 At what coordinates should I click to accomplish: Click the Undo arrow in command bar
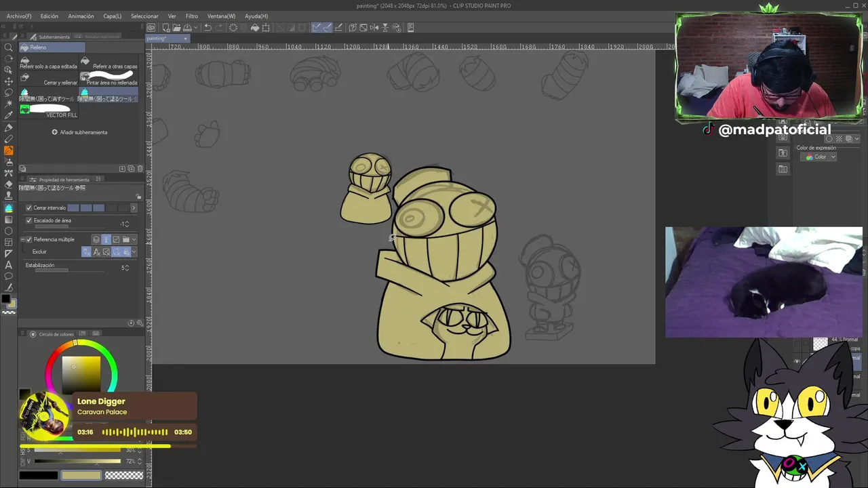coord(208,28)
